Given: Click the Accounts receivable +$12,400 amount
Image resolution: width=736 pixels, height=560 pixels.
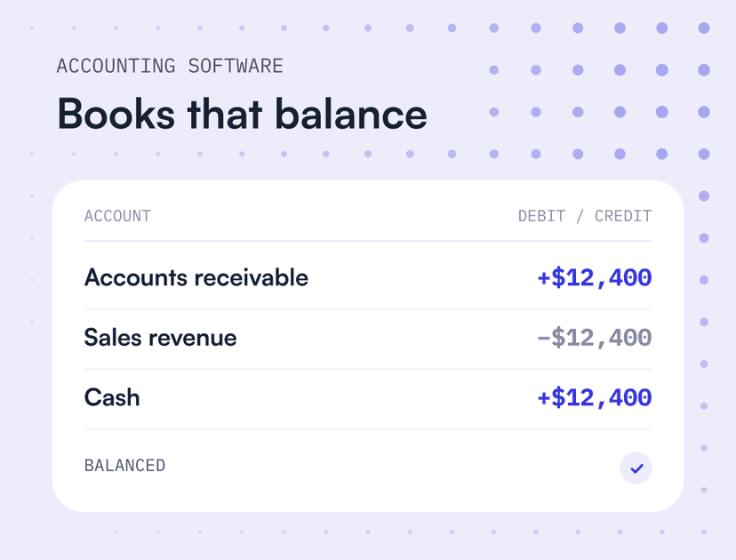Looking at the screenshot, I should [x=595, y=277].
